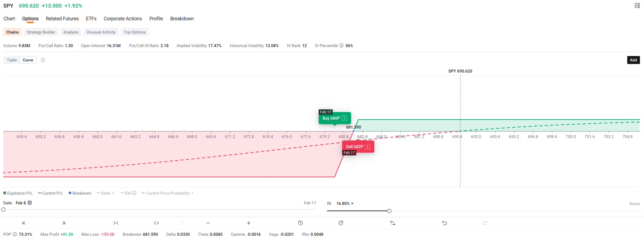The image size is (644, 239).
Task: Open the Chart tab
Action: click(x=9, y=19)
